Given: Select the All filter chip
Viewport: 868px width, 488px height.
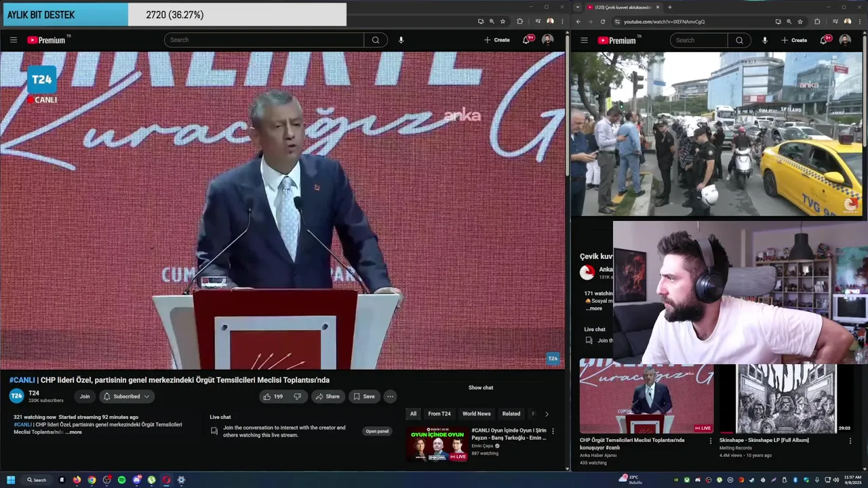Looking at the screenshot, I should click(413, 414).
